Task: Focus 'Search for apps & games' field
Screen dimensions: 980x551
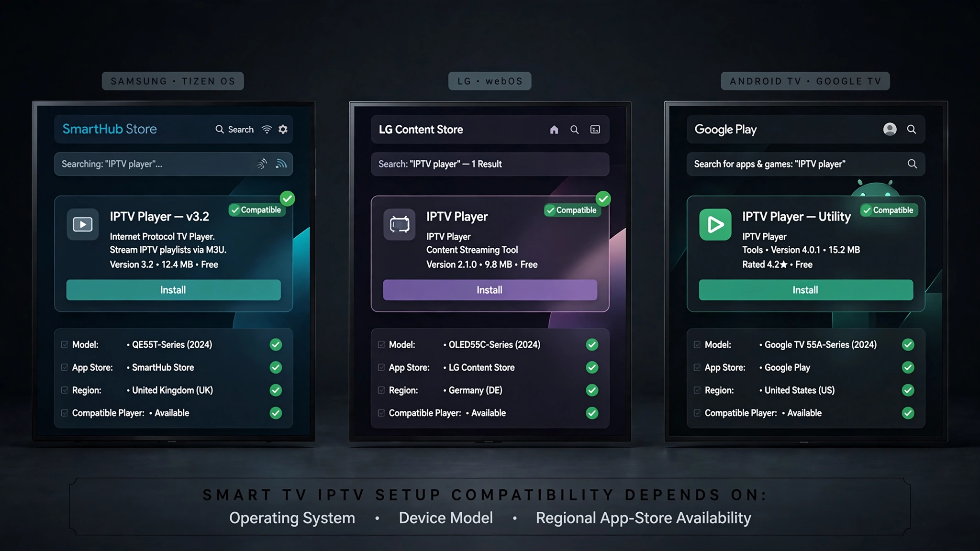Action: tap(806, 164)
